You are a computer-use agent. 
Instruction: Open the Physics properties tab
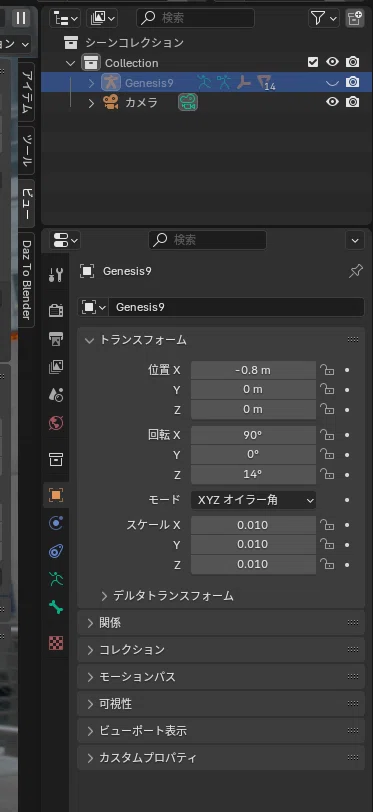point(56,523)
